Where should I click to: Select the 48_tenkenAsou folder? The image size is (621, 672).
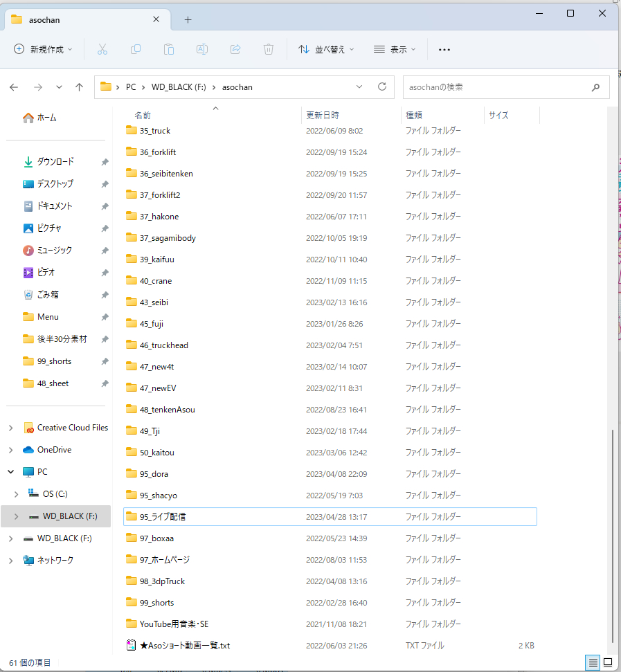click(330, 409)
